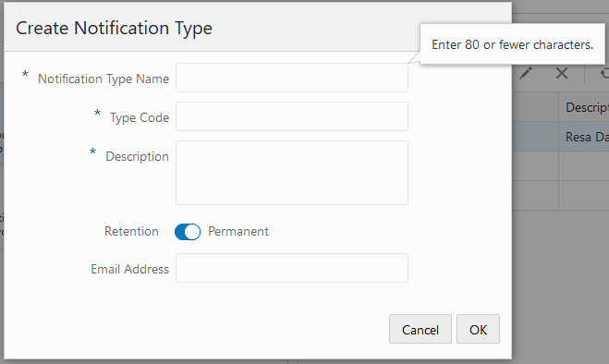
Task: Click the Notification Type Name input field
Action: (292, 78)
